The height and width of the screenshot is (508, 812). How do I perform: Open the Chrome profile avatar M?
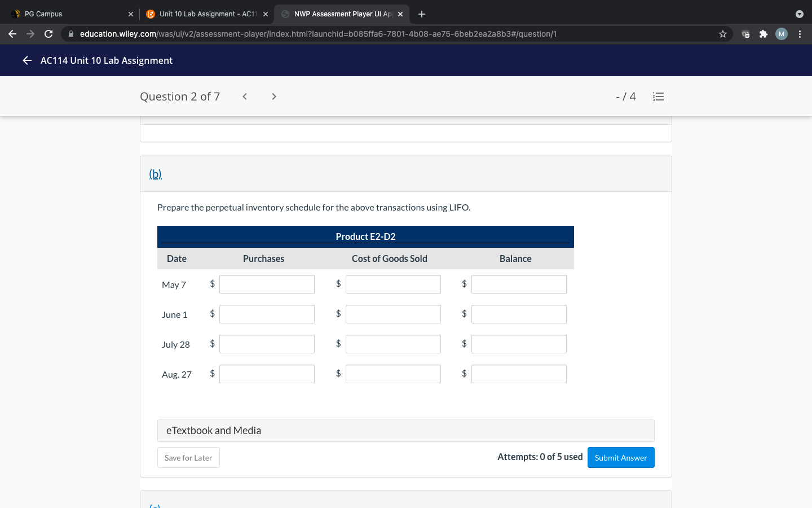[x=782, y=34]
